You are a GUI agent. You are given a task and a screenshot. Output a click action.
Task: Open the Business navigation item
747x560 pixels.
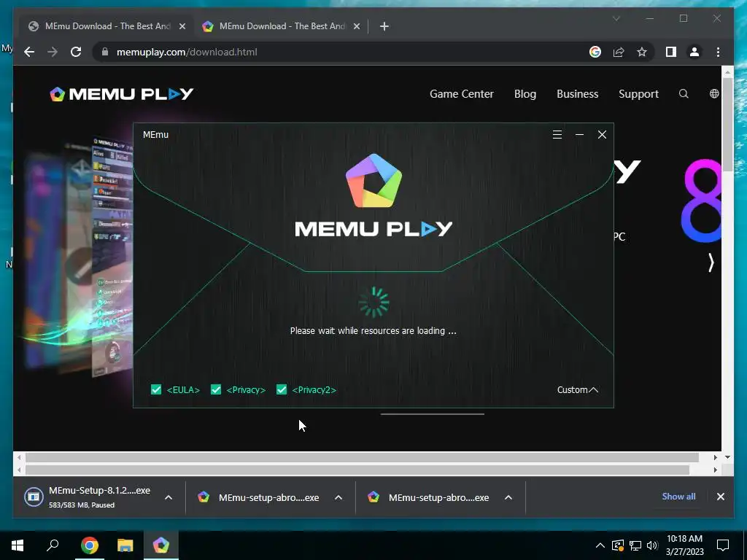578,94
